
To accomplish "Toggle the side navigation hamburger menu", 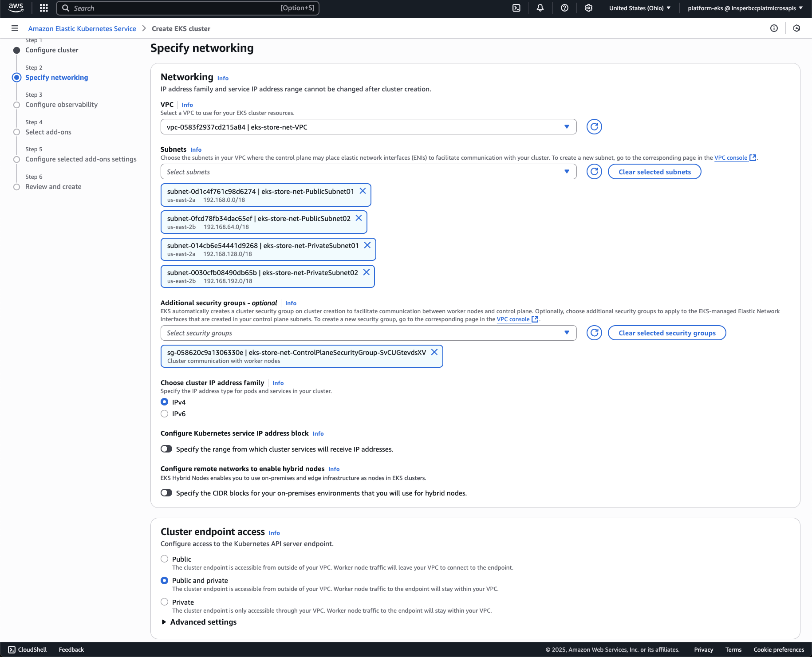I will point(15,28).
